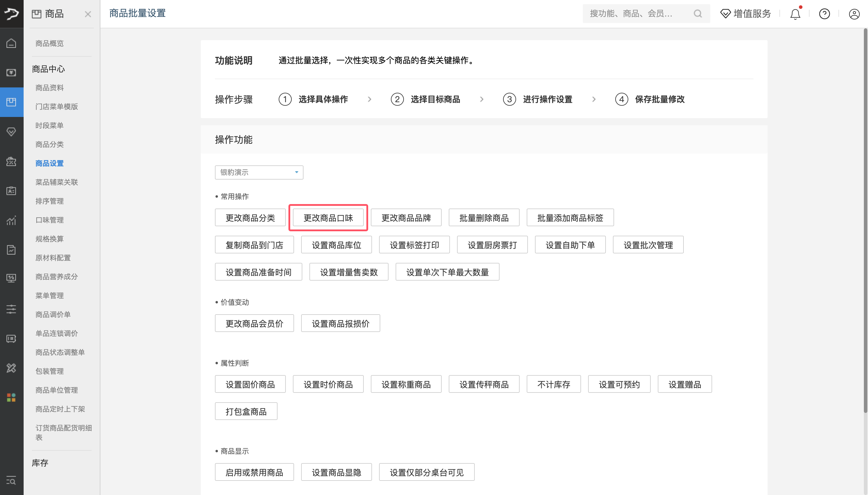Click inside the top search input field

tap(639, 14)
